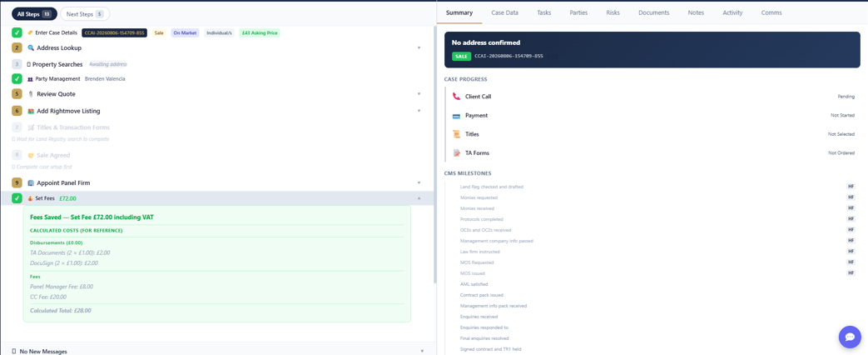
Task: Click the Property Searches icon
Action: click(29, 64)
